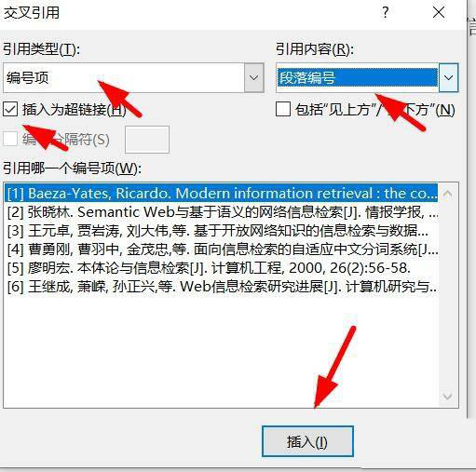The height and width of the screenshot is (472, 476).
Task: Select reference [6] 王继成, 萧嵘
Action: tap(222, 287)
